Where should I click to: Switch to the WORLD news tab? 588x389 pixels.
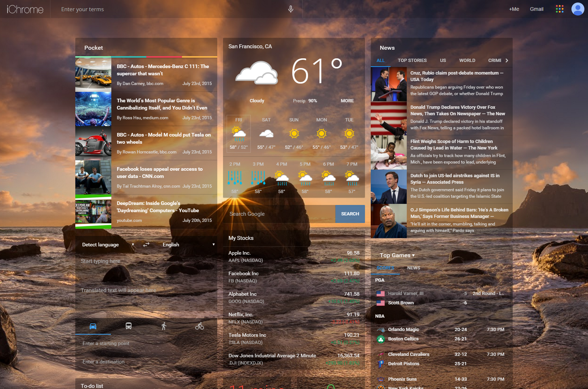(467, 61)
